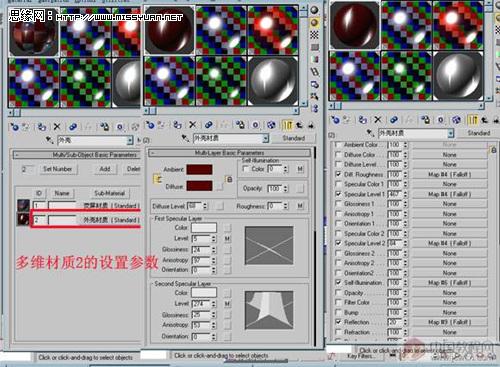Click Sample Type sphere icon in side toolbar

pos(314,10)
